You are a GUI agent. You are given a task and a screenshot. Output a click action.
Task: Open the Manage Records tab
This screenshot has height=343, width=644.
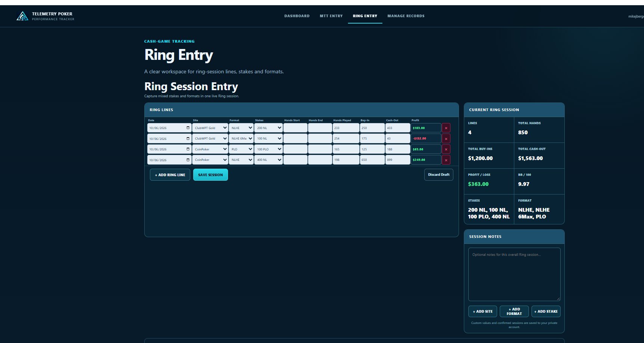pyautogui.click(x=406, y=16)
